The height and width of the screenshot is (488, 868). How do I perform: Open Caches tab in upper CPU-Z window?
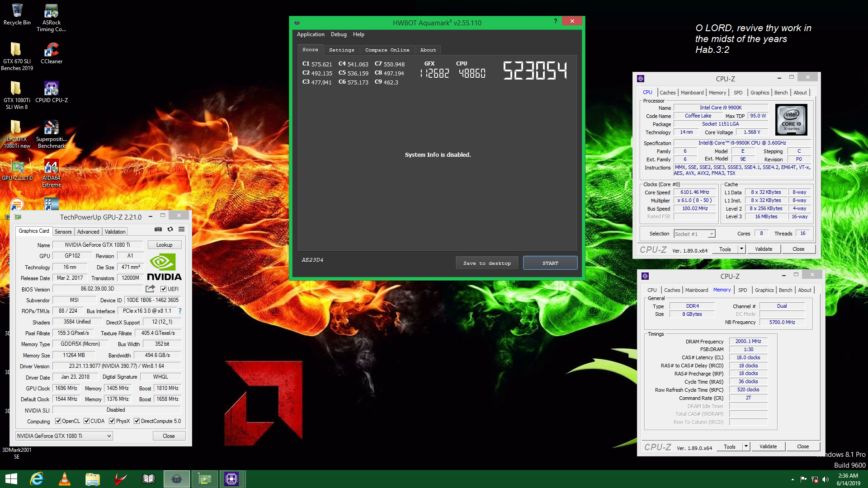667,93
